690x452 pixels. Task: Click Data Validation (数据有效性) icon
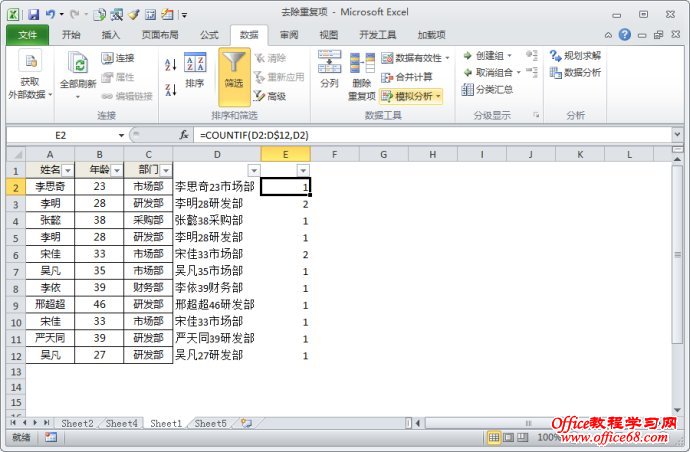[387, 58]
